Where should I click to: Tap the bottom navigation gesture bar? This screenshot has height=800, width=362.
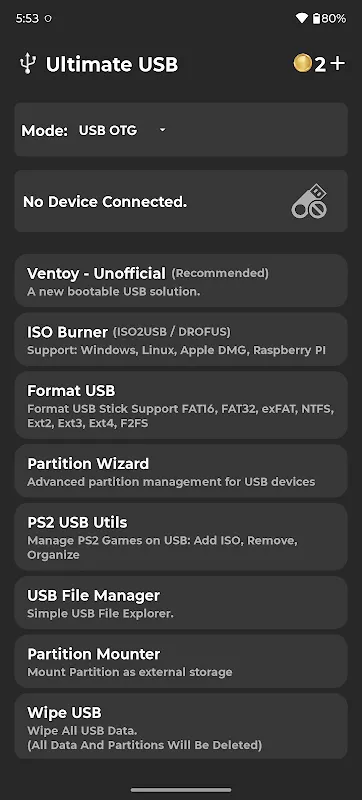coord(181,790)
